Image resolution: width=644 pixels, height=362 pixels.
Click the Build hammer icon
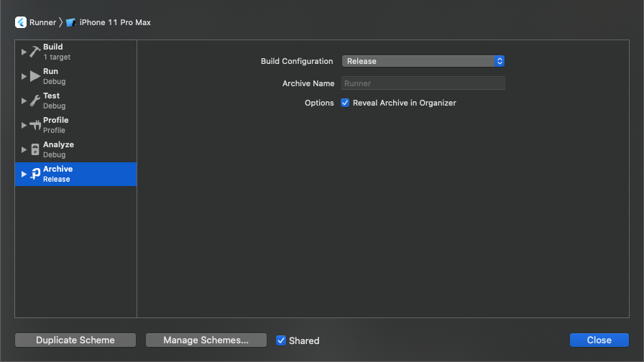click(x=35, y=52)
